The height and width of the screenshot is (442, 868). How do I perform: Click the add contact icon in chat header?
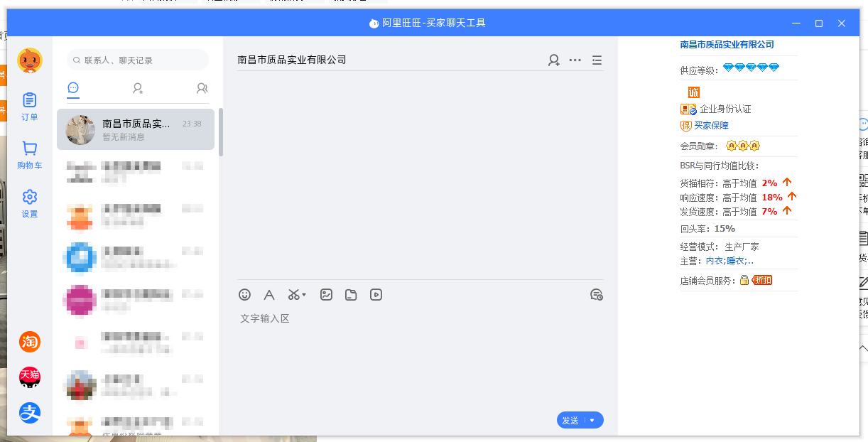tap(554, 60)
